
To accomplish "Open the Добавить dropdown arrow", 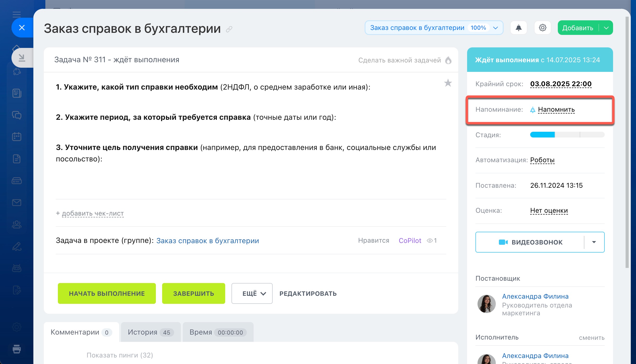I will 606,28.
